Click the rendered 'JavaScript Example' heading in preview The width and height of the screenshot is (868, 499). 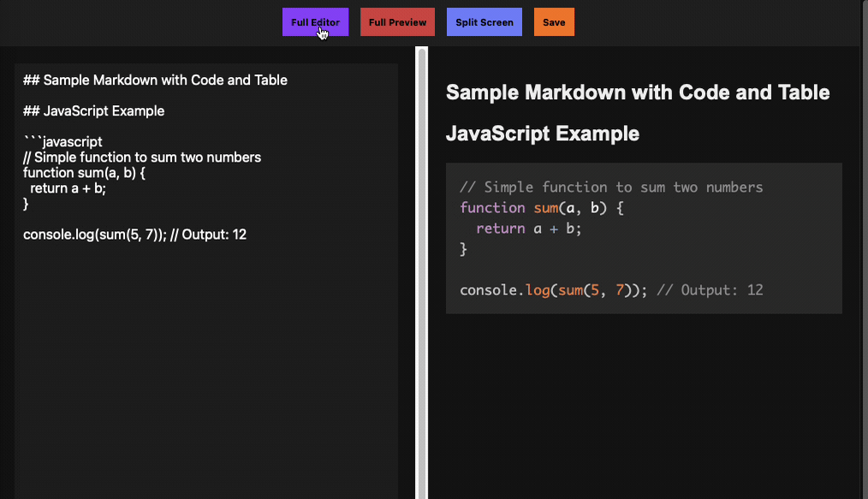543,134
